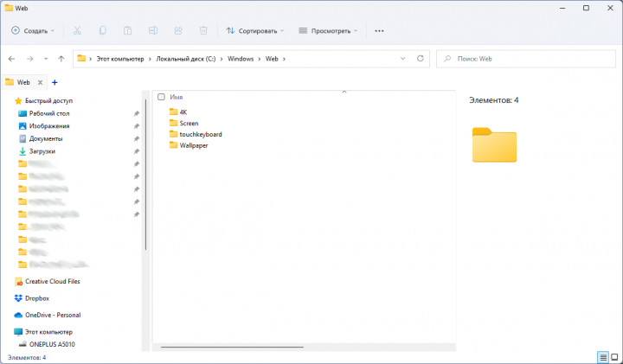This screenshot has width=623, height=364.
Task: Go back with the left arrow
Action: [11, 59]
